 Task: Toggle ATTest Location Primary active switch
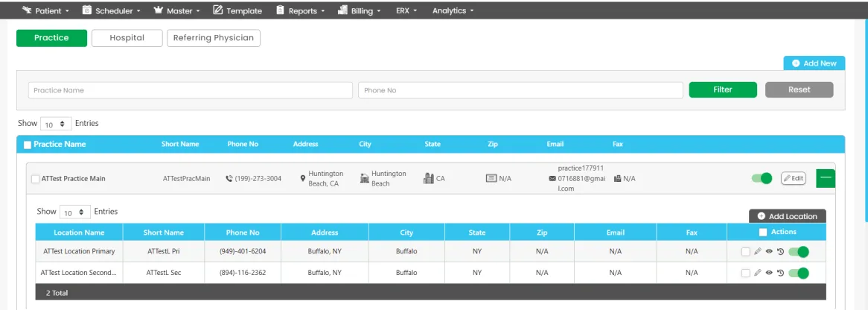799,252
